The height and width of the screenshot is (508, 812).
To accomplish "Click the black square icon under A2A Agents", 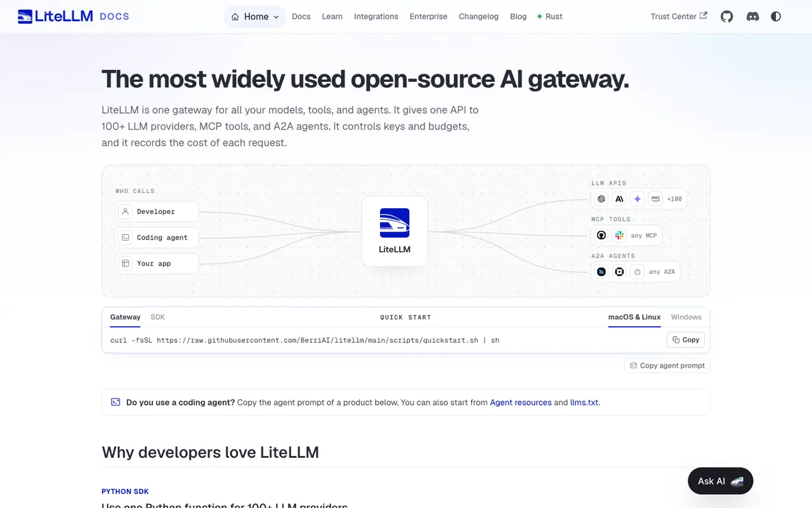I will [620, 272].
